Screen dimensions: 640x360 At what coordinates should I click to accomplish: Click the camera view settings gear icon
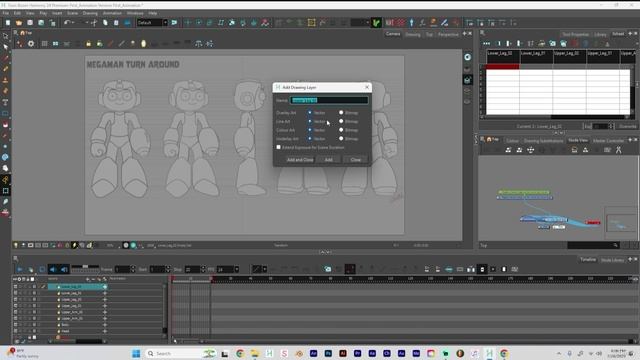tap(31, 44)
